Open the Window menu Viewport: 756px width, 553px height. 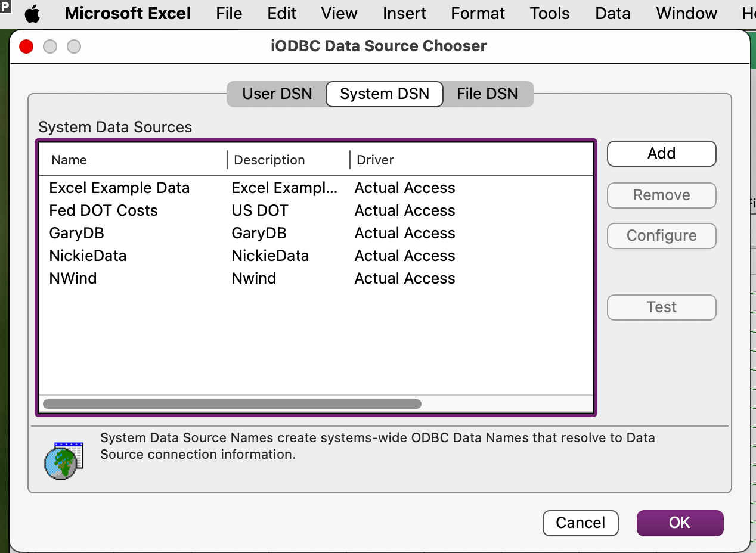pyautogui.click(x=686, y=13)
